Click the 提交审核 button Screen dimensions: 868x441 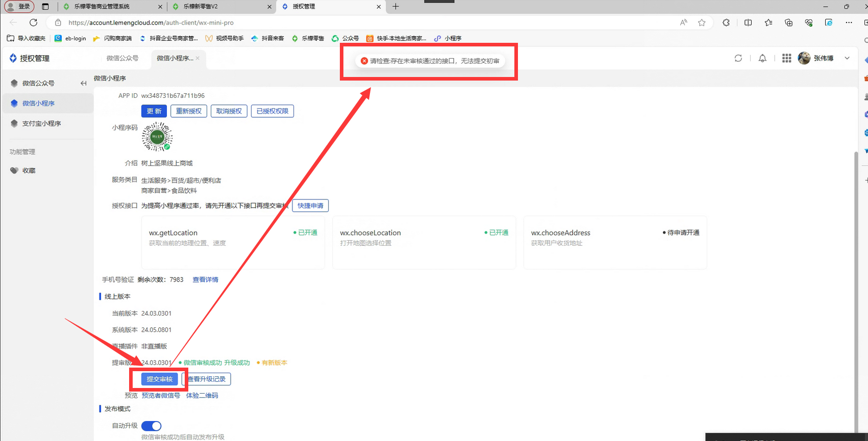click(x=160, y=379)
